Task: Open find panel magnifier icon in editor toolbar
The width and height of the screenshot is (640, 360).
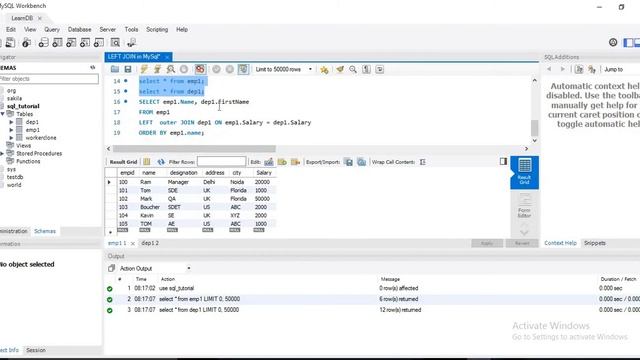Action: coord(353,69)
